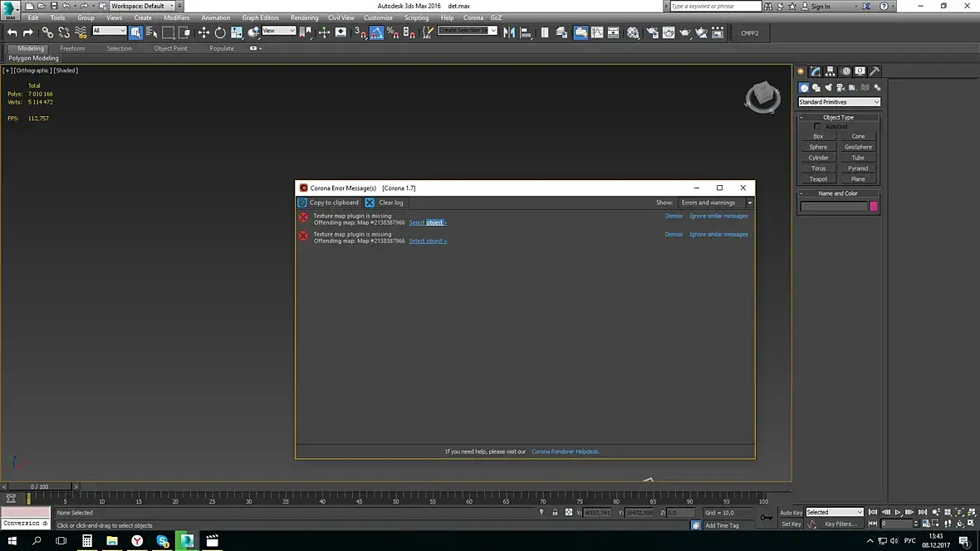The width and height of the screenshot is (980, 551).
Task: Open the Workspace: Default dropdown
Action: (143, 6)
